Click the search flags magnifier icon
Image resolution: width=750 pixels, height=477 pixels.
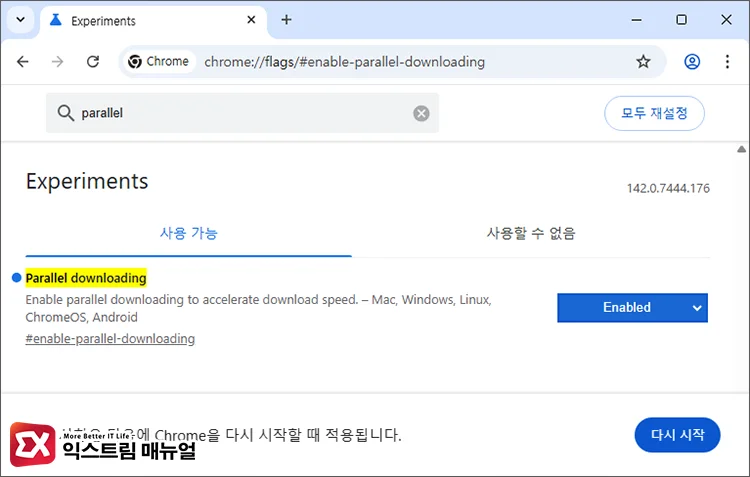(x=66, y=113)
